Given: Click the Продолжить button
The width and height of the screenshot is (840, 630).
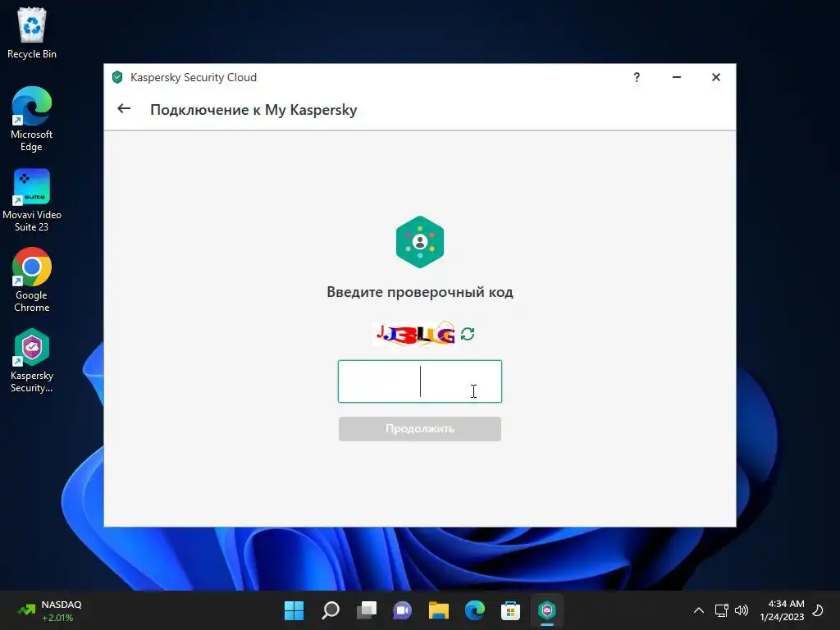Looking at the screenshot, I should click(x=419, y=429).
